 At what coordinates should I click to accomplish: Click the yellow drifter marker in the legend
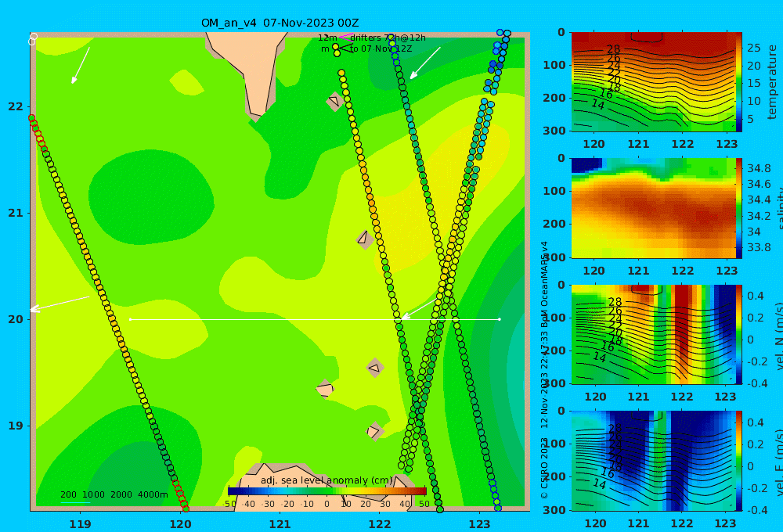336,47
